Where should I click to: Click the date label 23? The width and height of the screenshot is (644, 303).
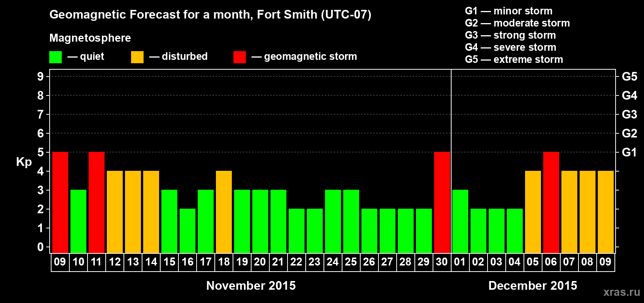tap(314, 262)
